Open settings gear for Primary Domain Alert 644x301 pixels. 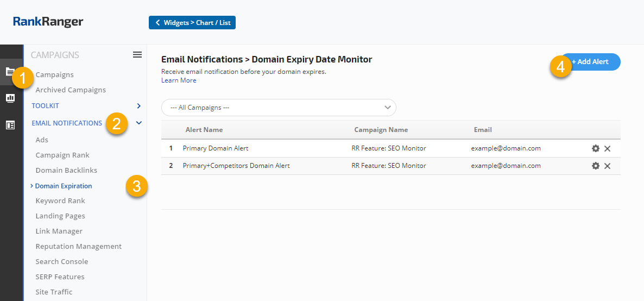click(596, 149)
